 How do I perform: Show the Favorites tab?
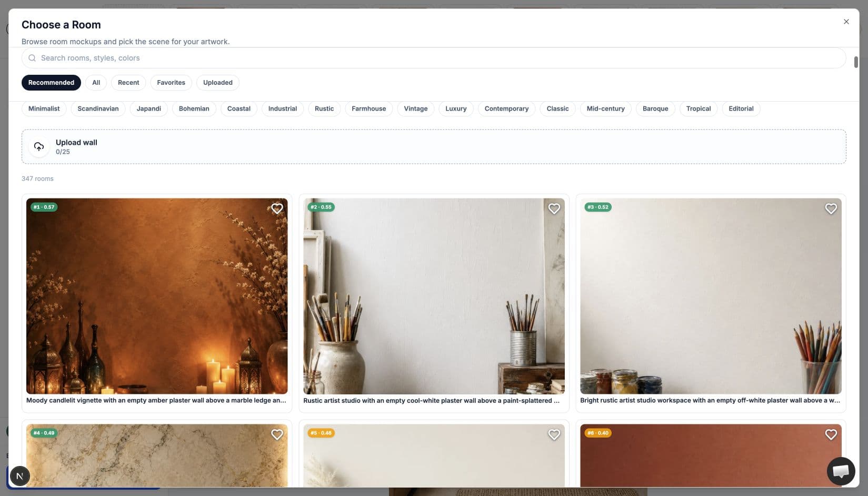coord(171,83)
